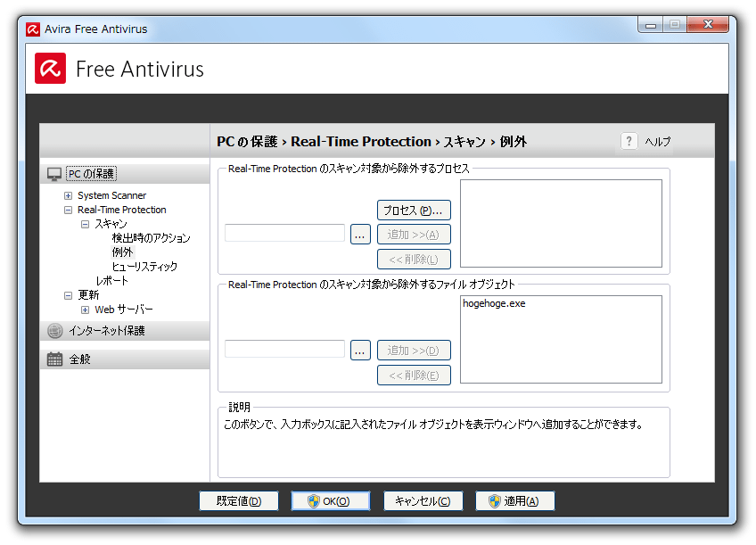
Task: Expand the System Scanner tree node
Action: [x=68, y=196]
